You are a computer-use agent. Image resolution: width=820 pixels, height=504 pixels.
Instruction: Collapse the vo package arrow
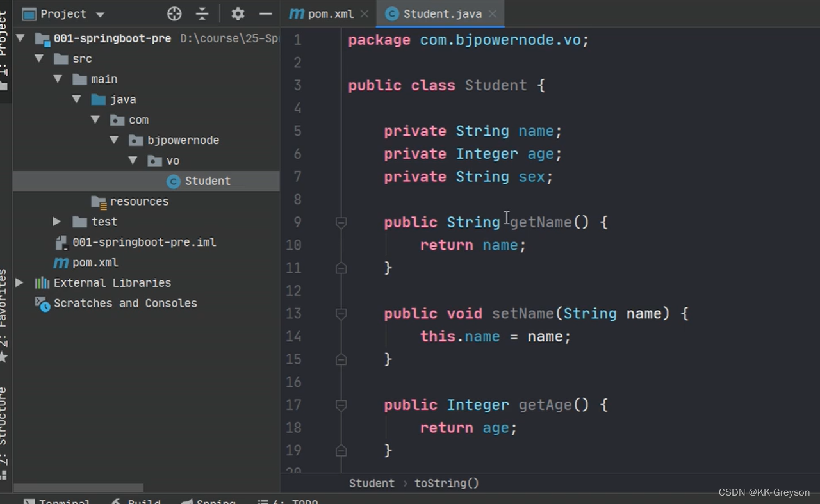pos(133,160)
